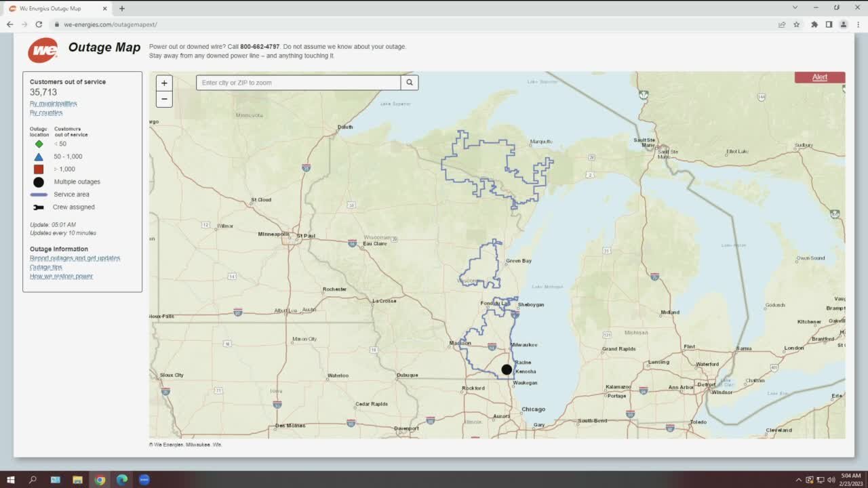
Task: Click the multiple outages black dot near Kenosha
Action: tap(507, 369)
